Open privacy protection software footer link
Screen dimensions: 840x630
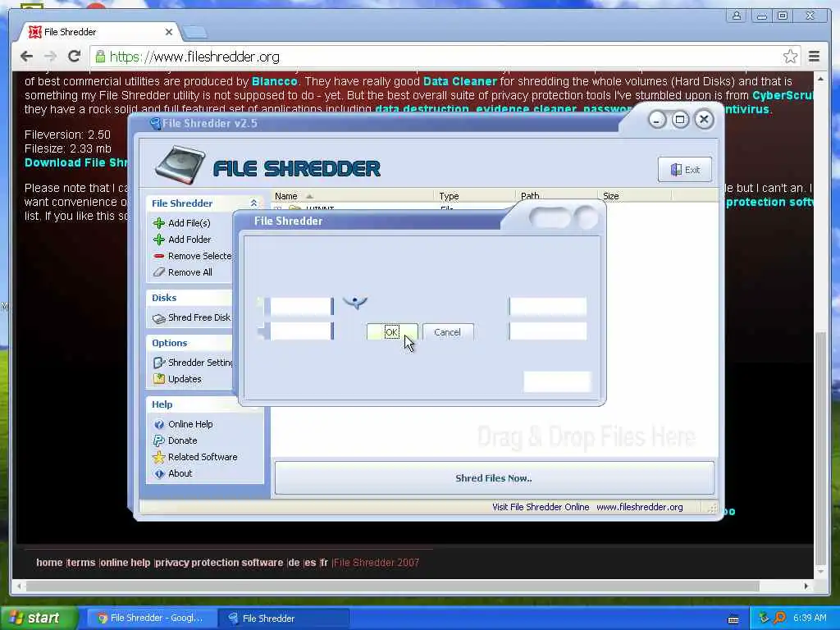pos(219,563)
